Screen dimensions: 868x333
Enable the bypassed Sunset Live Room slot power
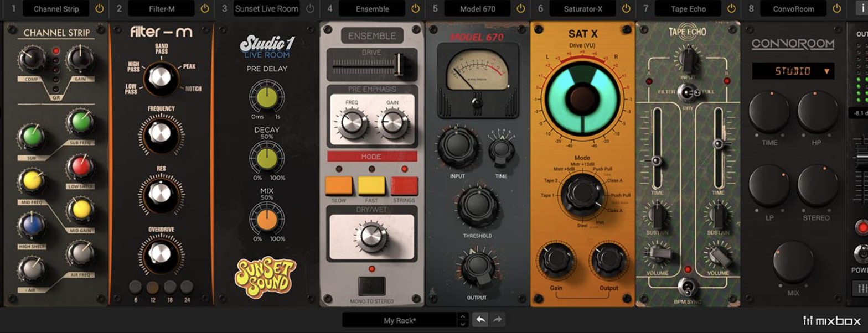310,9
